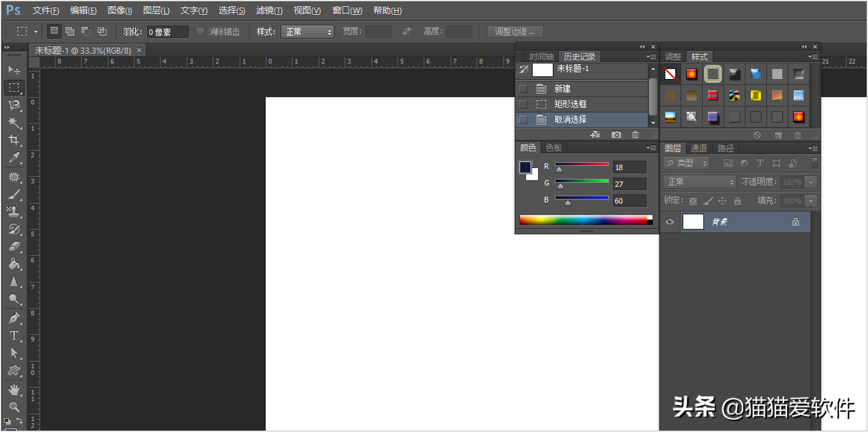Select the Hand tool
Screen dimensions: 868x432
[13, 389]
